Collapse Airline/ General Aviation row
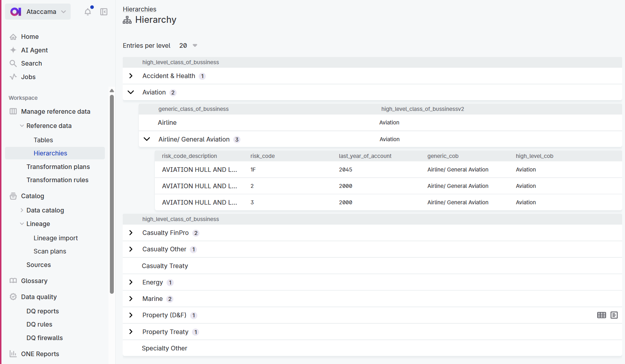The height and width of the screenshot is (364, 625). point(147,139)
